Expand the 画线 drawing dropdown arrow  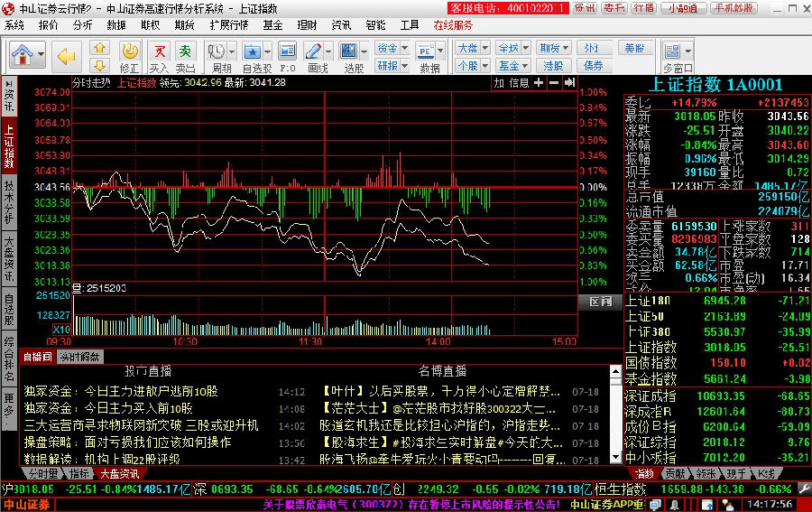tap(328, 51)
